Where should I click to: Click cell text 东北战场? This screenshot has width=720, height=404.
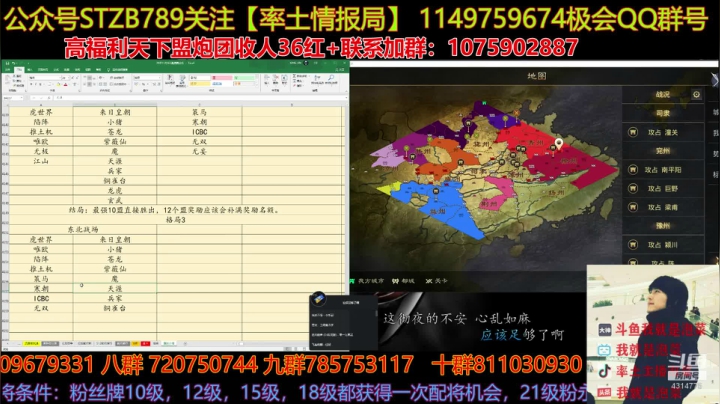(x=83, y=230)
